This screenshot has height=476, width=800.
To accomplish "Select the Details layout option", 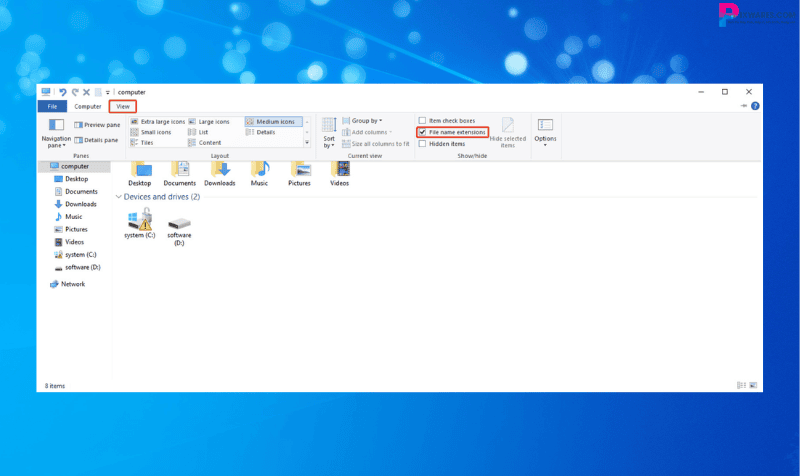I will point(265,132).
